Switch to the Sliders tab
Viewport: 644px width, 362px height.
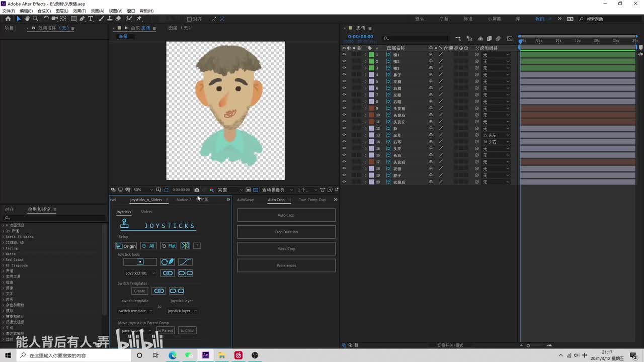146,212
